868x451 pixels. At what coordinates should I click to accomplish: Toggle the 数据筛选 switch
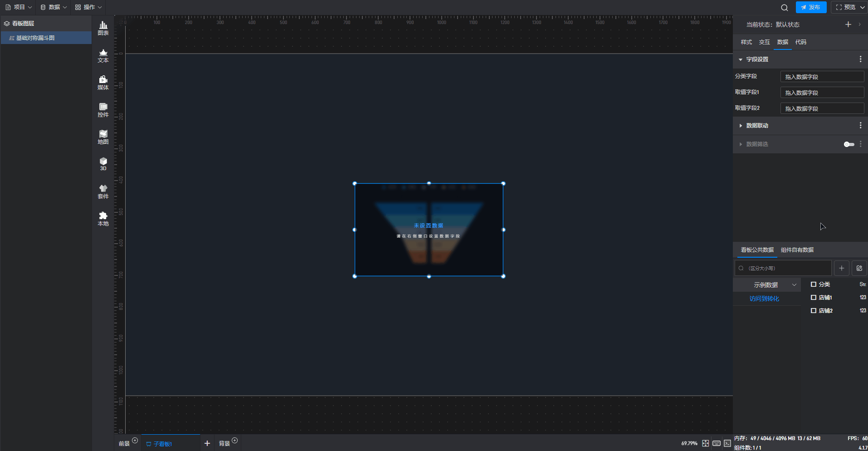tap(848, 144)
